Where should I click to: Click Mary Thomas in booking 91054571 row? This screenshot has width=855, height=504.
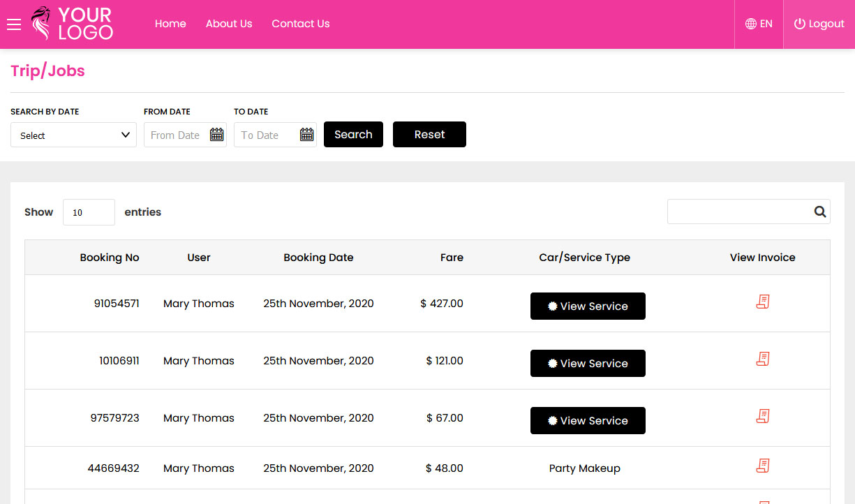tap(199, 304)
